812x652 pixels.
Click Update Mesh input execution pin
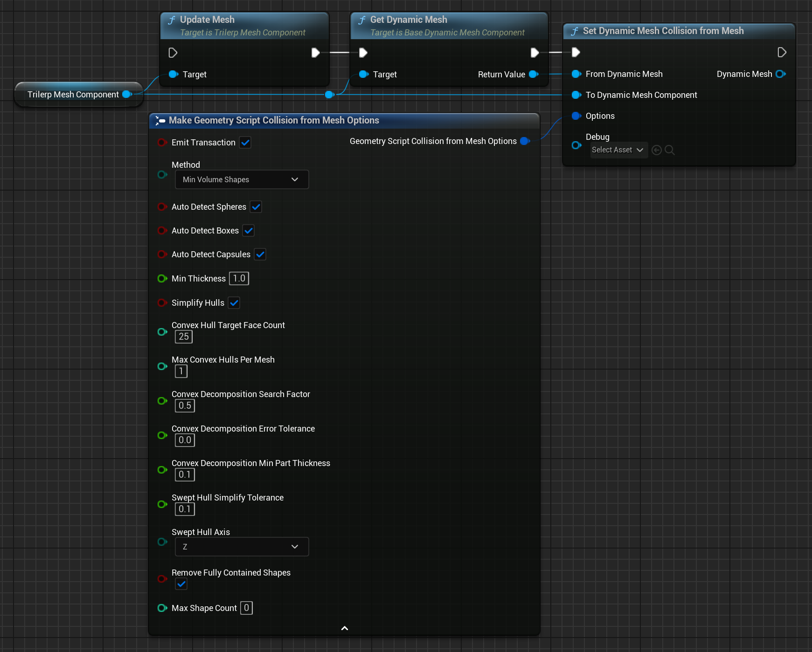(x=173, y=53)
